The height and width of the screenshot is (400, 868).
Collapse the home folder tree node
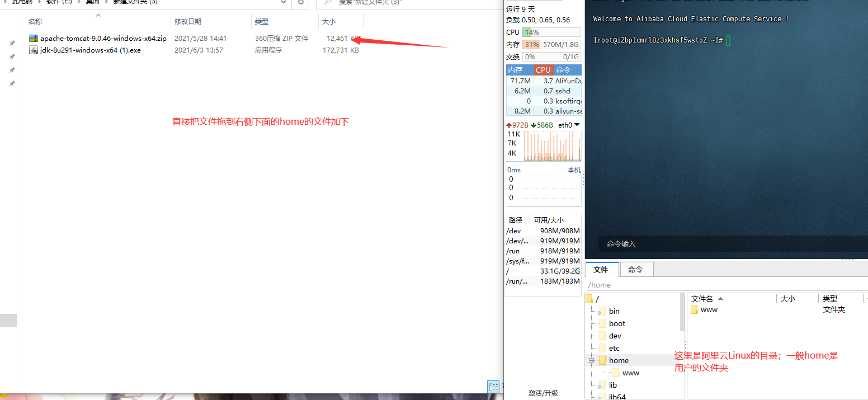pyautogui.click(x=591, y=361)
